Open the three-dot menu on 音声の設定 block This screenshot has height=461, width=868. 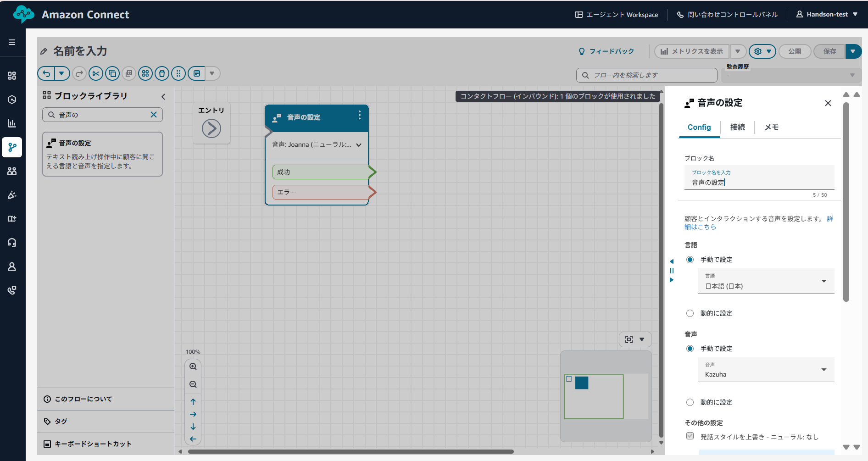360,116
